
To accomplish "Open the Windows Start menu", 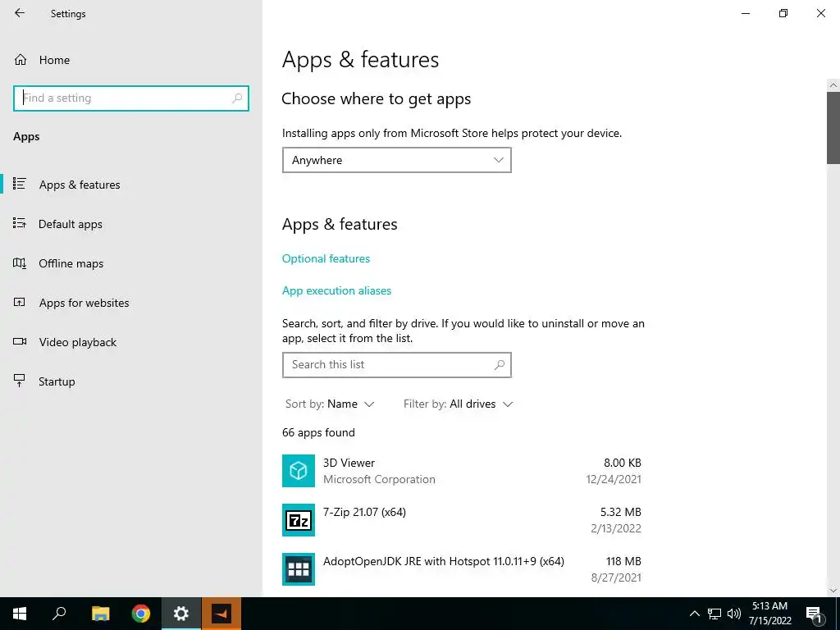I will [20, 614].
